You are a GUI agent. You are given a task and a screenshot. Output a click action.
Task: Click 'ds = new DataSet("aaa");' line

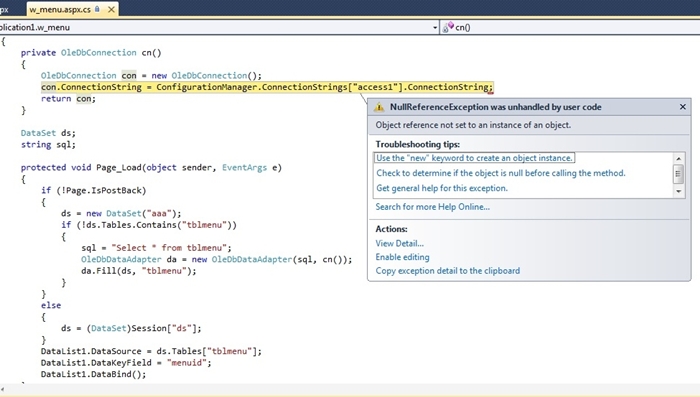point(121,213)
